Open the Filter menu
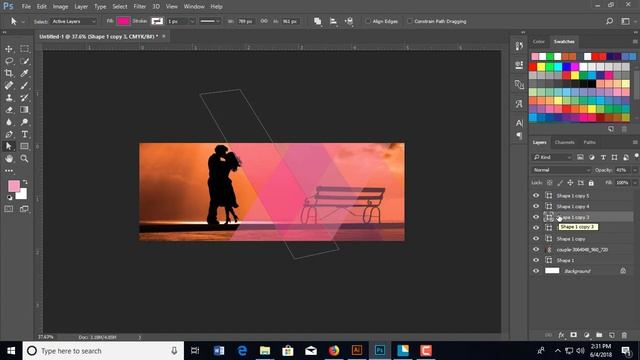The image size is (640, 360). pos(140,7)
